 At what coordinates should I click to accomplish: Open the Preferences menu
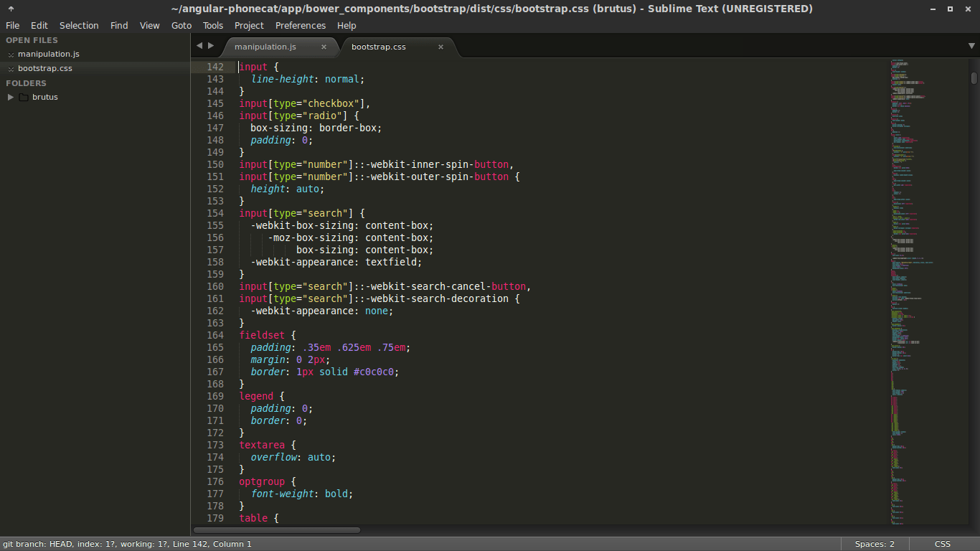(x=300, y=25)
